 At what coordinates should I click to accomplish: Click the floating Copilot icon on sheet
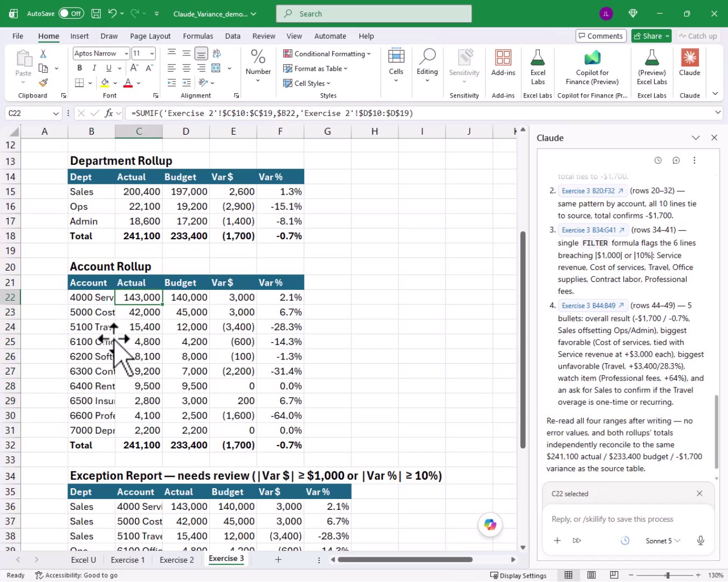[x=490, y=524]
